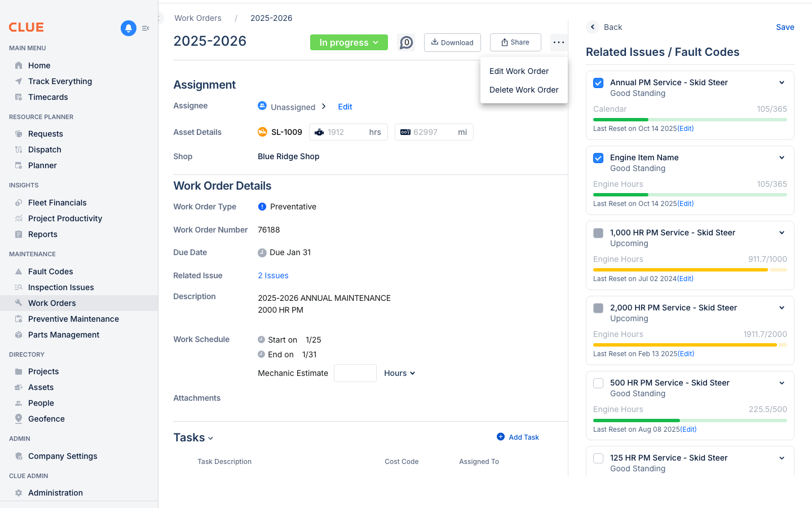Collapse the Tasks section chevron
This screenshot has width=812, height=508.
click(x=210, y=438)
